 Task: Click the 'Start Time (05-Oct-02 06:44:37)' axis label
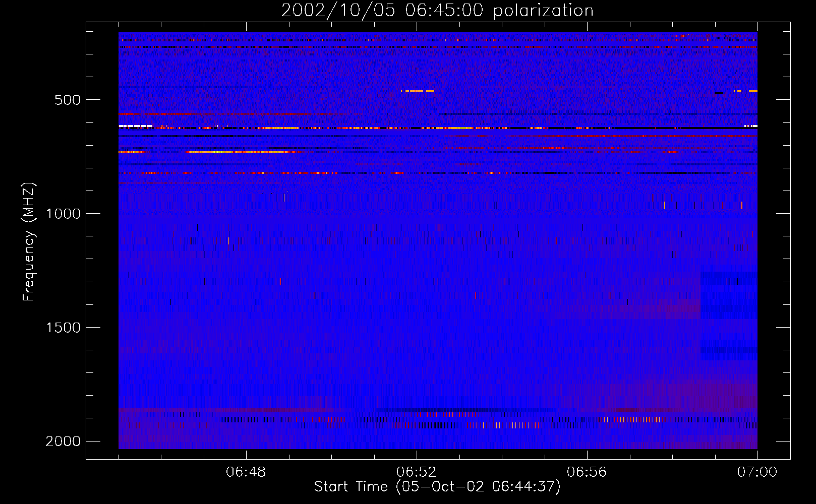click(437, 487)
